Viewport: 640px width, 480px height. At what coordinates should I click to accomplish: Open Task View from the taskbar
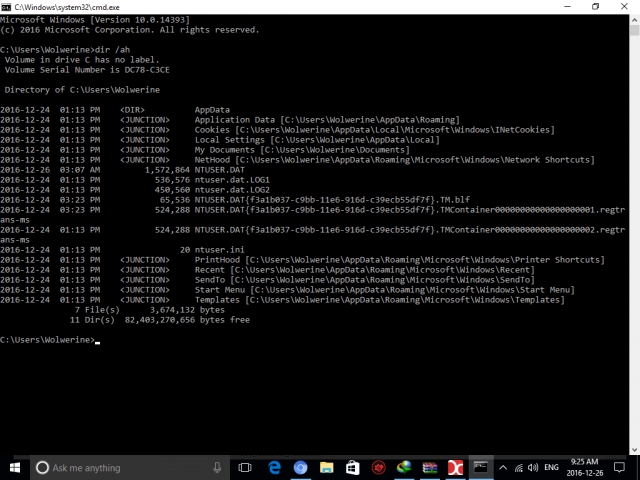point(246,467)
